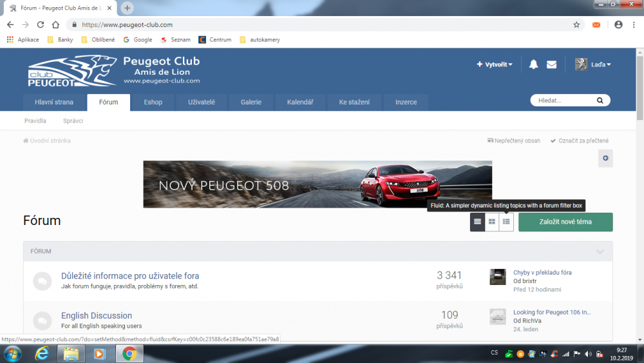
Task: Open the Centrum bookmark
Action: point(215,40)
